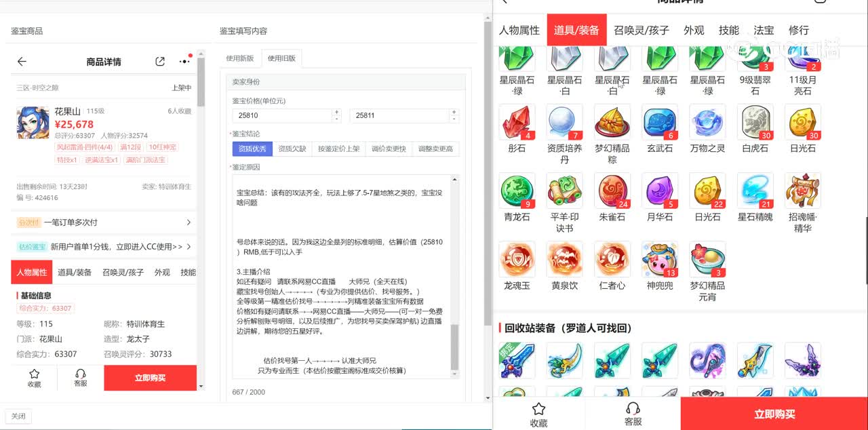Select the 玄武石 item icon
868x430 pixels.
pyautogui.click(x=660, y=122)
